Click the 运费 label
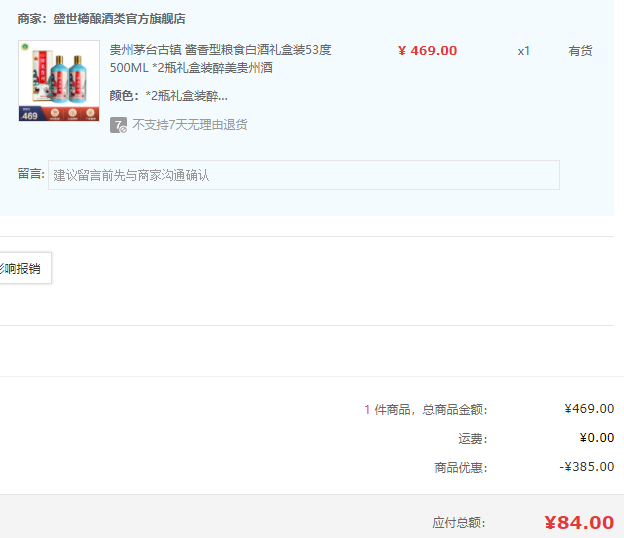The height and width of the screenshot is (538, 624). coord(473,439)
